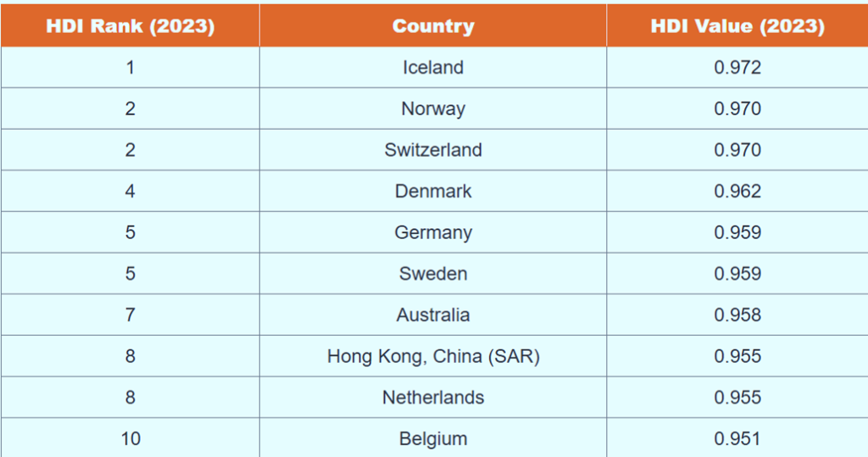Viewport: 868px width, 457px height.
Task: Select the 0.962 HDI value cell
Action: click(x=737, y=191)
